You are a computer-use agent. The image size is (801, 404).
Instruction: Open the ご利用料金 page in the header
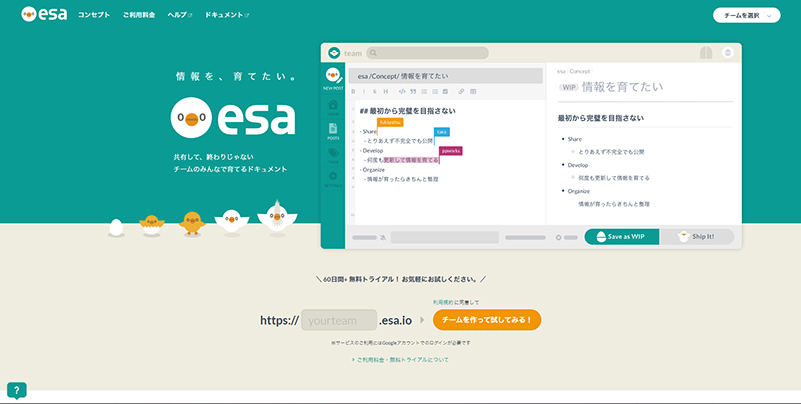[x=138, y=15]
